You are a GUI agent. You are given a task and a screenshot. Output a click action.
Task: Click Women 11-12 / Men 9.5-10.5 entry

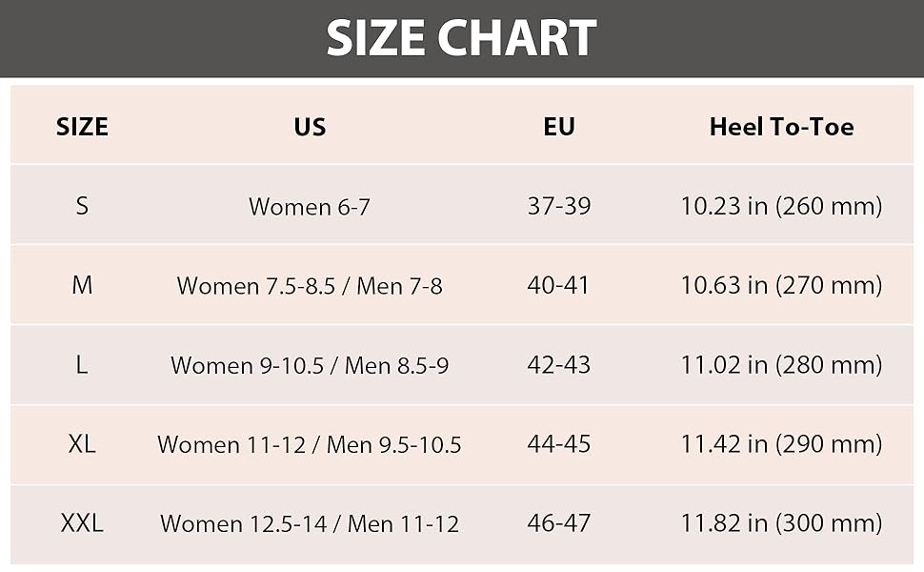[310, 444]
